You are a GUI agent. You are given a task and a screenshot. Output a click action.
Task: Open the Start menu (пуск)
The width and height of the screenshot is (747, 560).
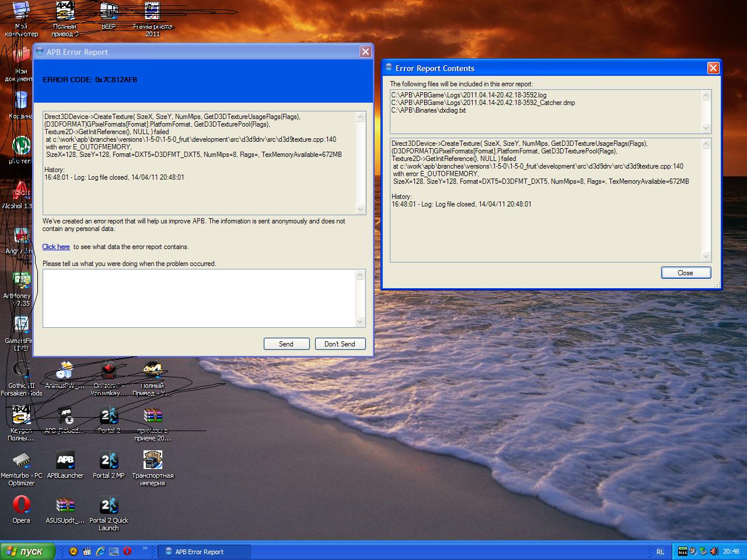click(27, 551)
